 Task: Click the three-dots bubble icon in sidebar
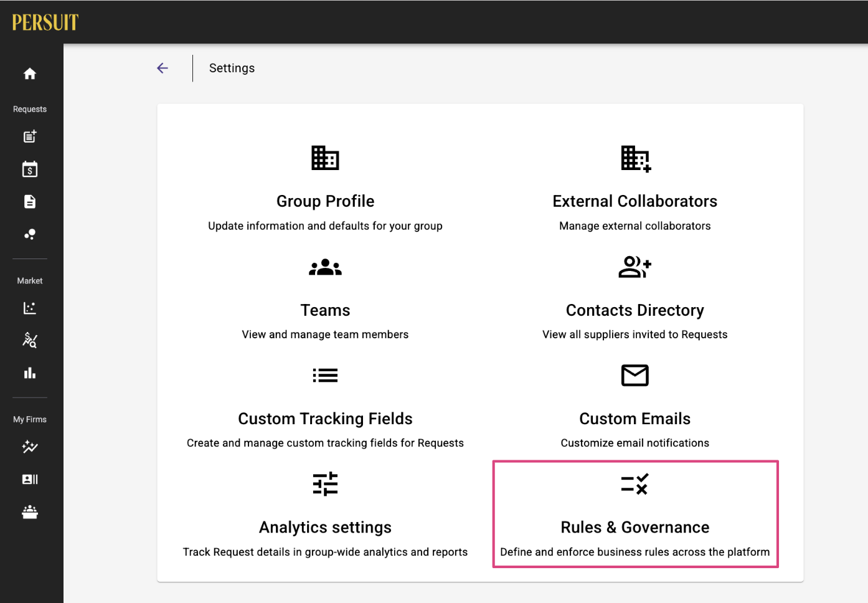click(30, 234)
